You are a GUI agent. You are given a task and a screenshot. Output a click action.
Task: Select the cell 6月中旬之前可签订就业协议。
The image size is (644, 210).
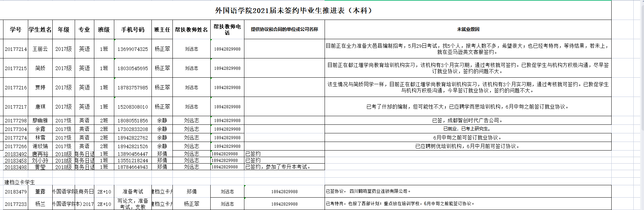[x=468, y=137]
